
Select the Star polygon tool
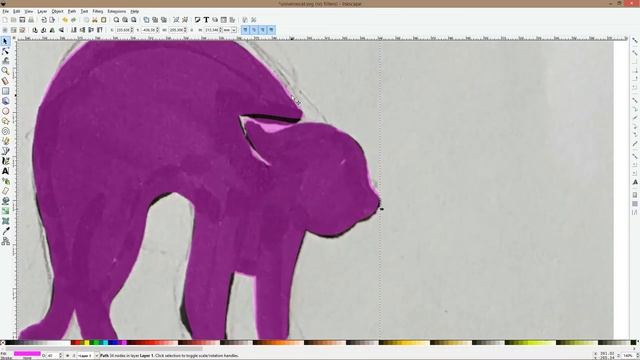(x=5, y=121)
